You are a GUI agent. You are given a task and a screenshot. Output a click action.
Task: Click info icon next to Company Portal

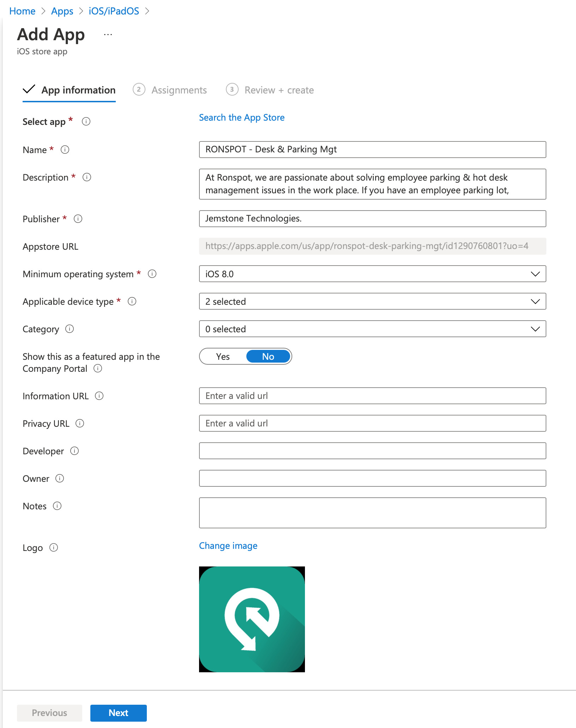tap(98, 368)
